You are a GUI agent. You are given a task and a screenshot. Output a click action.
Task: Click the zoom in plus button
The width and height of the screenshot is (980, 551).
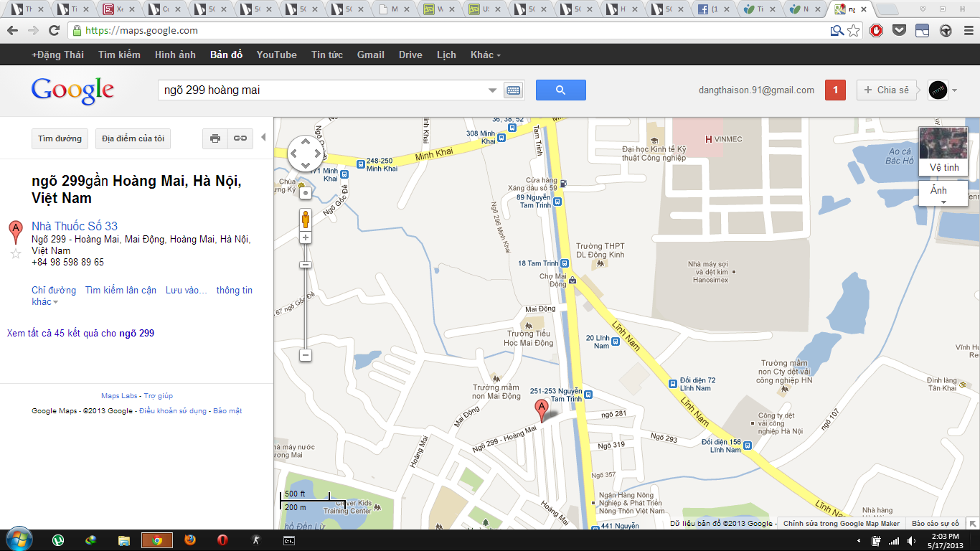[306, 237]
